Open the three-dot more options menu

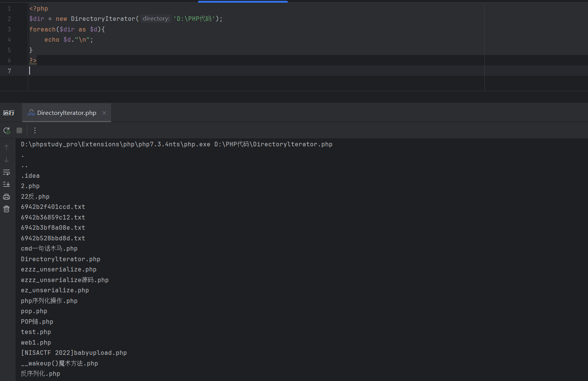[35, 130]
